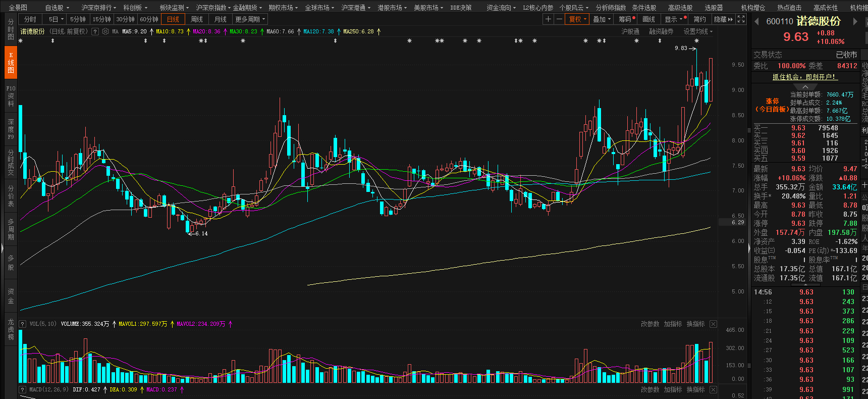Open MA settings gear icon
This screenshot has width=868, height=399.
(105, 31)
